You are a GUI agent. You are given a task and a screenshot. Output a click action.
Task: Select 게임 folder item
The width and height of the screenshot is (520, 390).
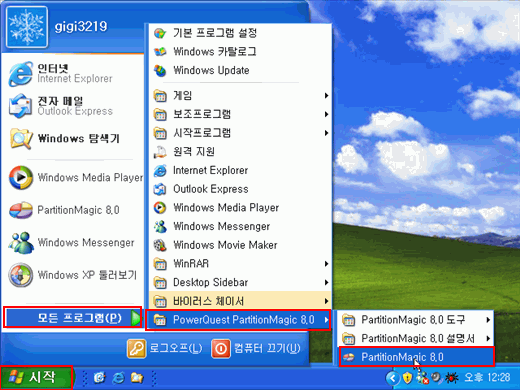(x=240, y=96)
